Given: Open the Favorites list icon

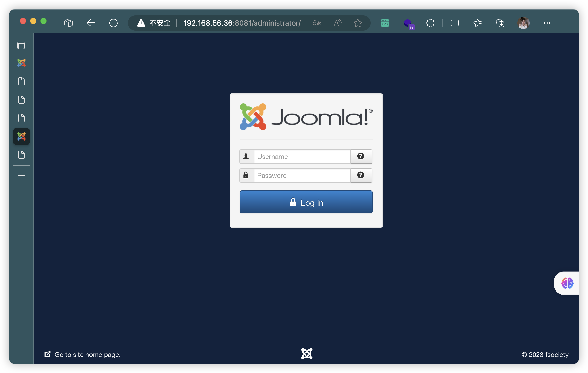Looking at the screenshot, I should click(477, 23).
